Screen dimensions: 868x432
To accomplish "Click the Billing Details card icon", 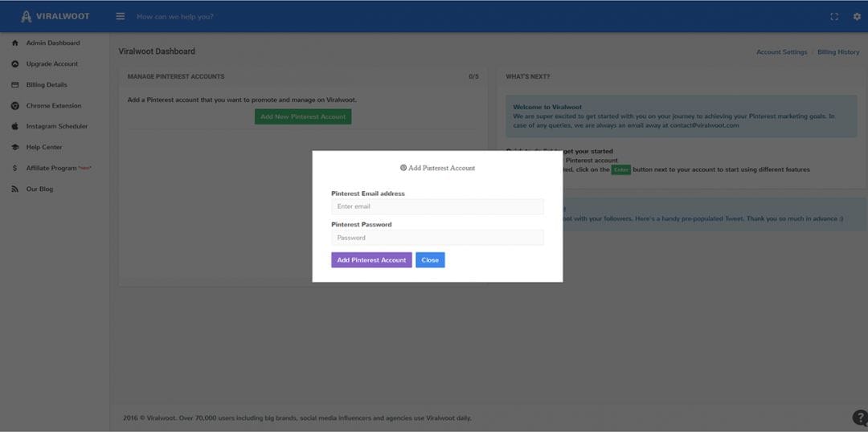I will point(15,85).
